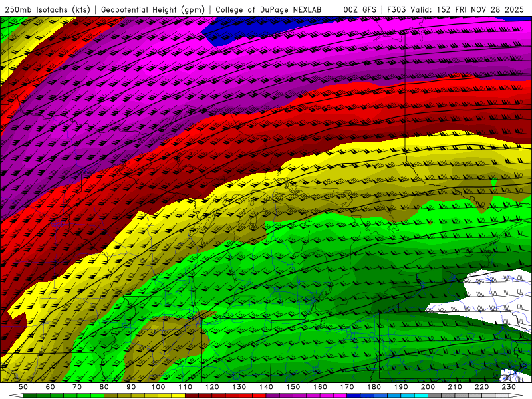Click the 230 value on the color scale
The width and height of the screenshot is (532, 399).
click(x=509, y=387)
